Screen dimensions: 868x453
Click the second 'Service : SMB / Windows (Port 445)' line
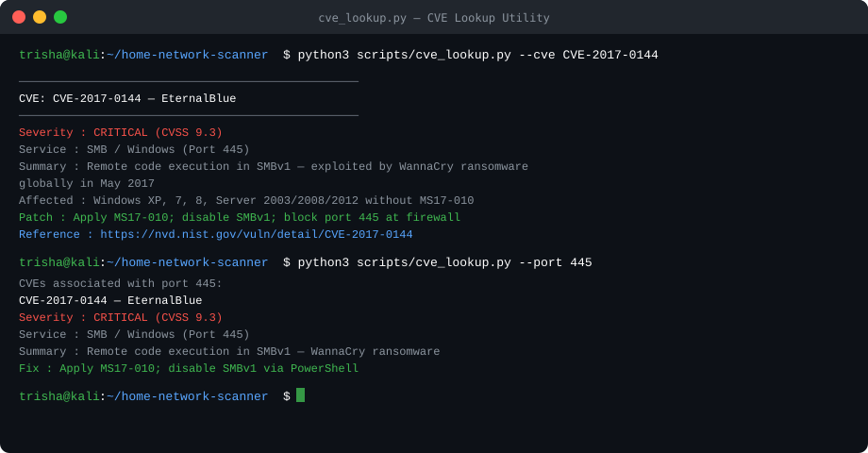click(x=134, y=334)
